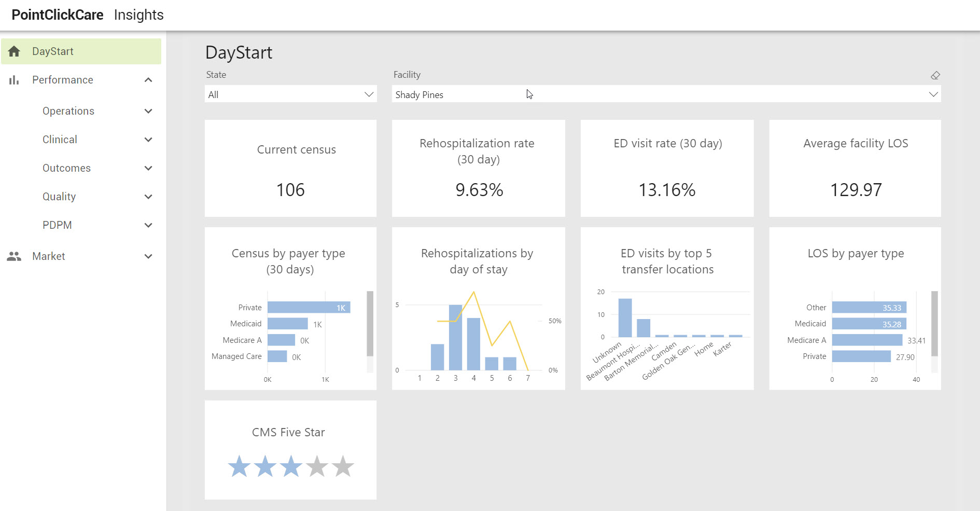Click the Medicare A 33.41 LOS bar
Image resolution: width=980 pixels, height=511 pixels.
(867, 340)
